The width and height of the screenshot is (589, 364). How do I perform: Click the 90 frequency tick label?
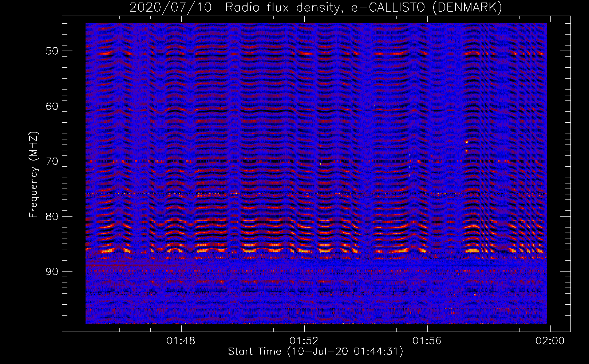(52, 272)
